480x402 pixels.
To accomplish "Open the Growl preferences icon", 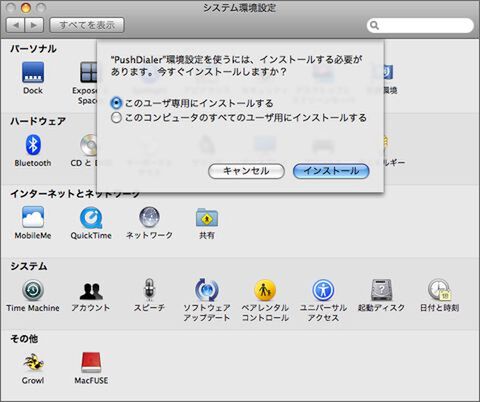I will pos(33,363).
